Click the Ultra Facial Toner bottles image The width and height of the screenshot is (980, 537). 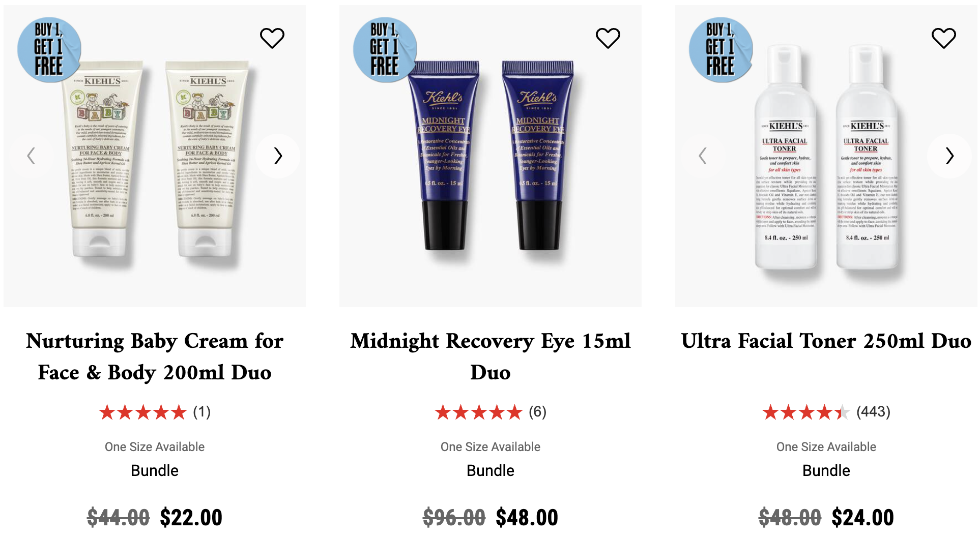point(826,156)
